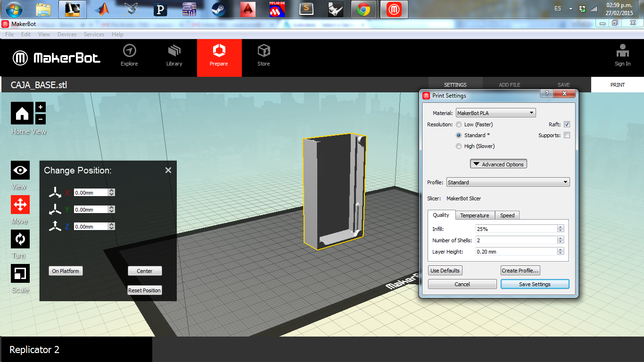Open MPLAB IDE from the taskbar
Viewport: 644px width, 362px height.
pyautogui.click(x=277, y=9)
